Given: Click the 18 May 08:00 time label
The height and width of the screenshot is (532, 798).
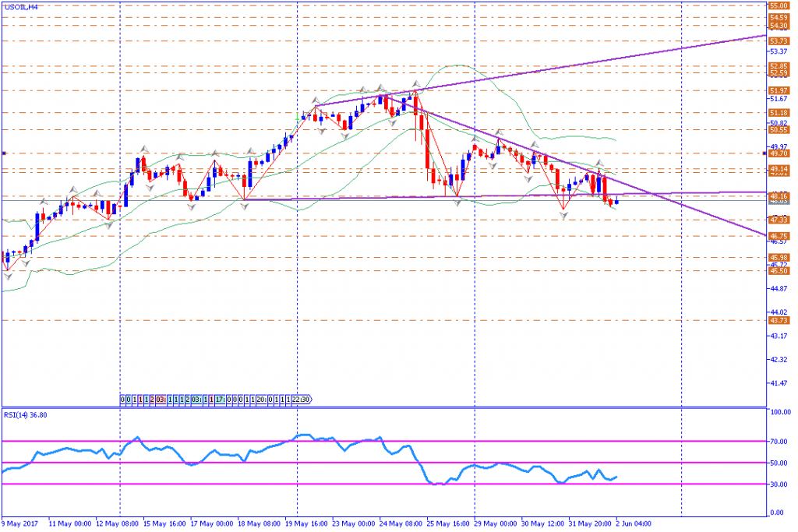Looking at the screenshot, I should pos(259,523).
